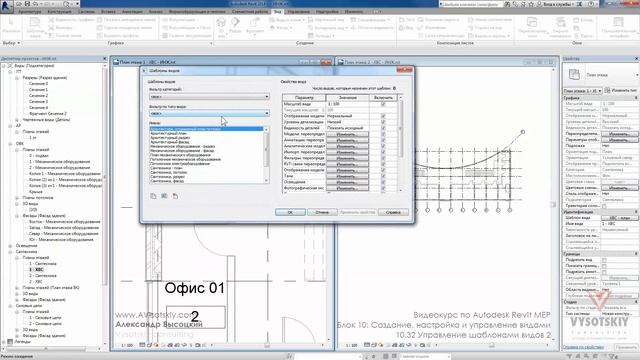Toggle Включить checkbox for Импорт row
The width and height of the screenshot is (640, 360).
[383, 152]
